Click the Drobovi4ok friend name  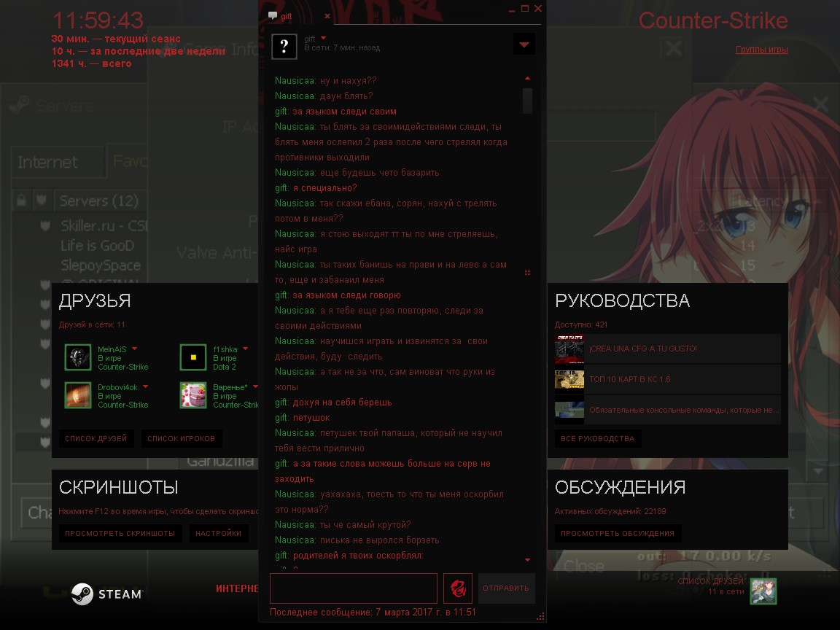(117, 387)
